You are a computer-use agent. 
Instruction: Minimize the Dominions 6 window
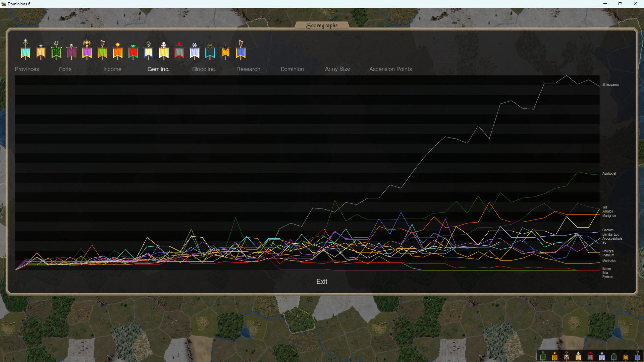605,4
